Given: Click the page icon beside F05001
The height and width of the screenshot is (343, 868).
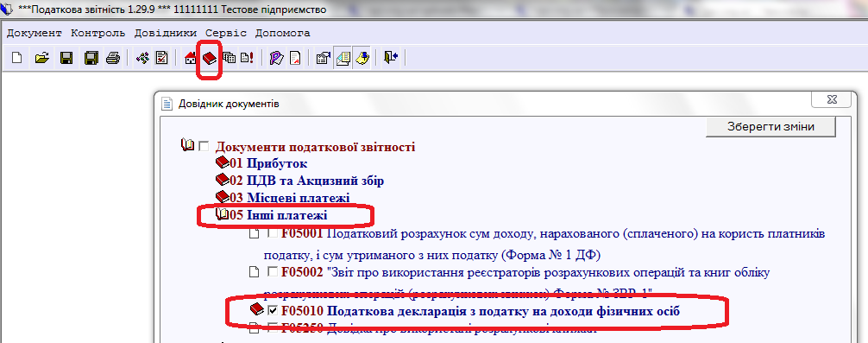Looking at the screenshot, I should pos(254,234).
